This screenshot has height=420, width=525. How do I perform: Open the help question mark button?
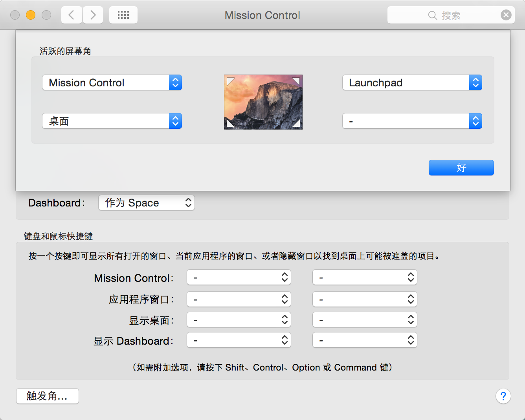[x=503, y=396]
